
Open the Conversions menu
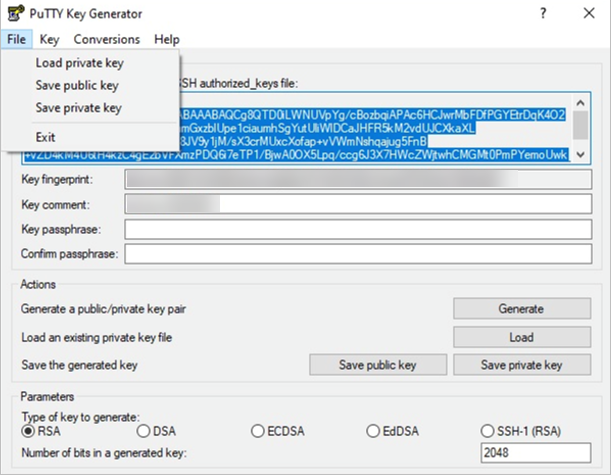[x=107, y=39]
